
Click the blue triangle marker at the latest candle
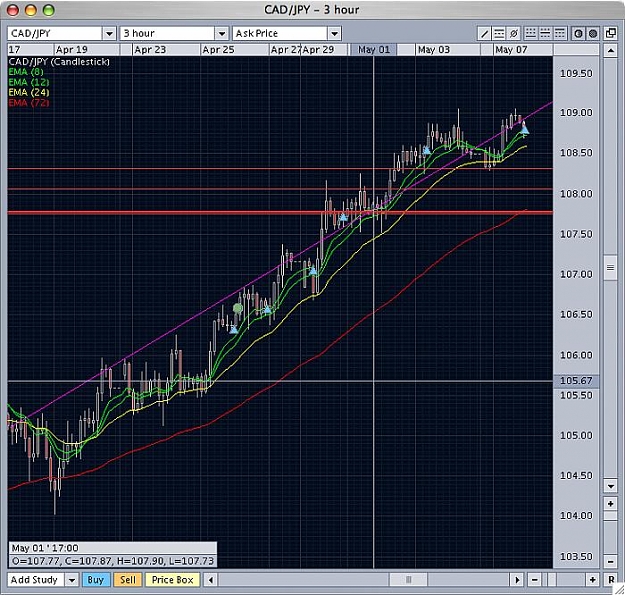(x=525, y=130)
